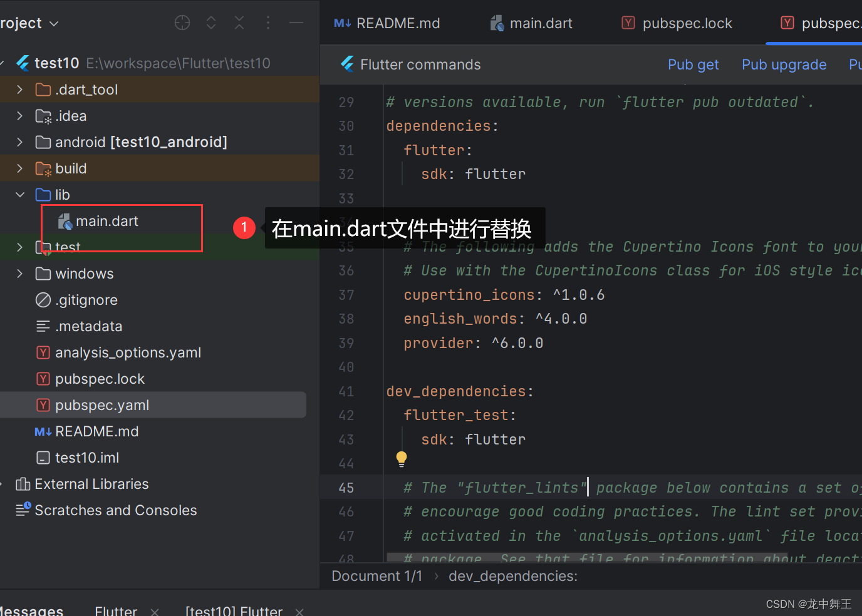
Task: Select Scratches and Consoles label
Action: coord(116,510)
